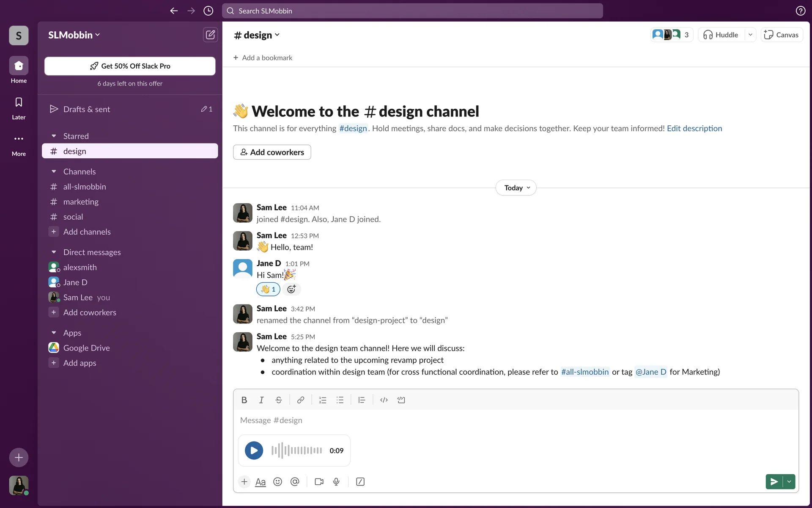Play the recorded audio clip

click(254, 450)
